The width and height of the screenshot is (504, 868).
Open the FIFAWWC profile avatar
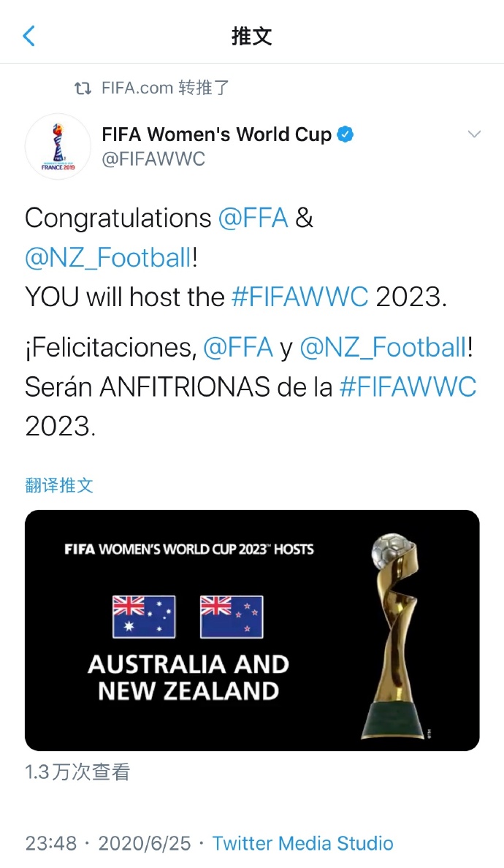coord(58,146)
